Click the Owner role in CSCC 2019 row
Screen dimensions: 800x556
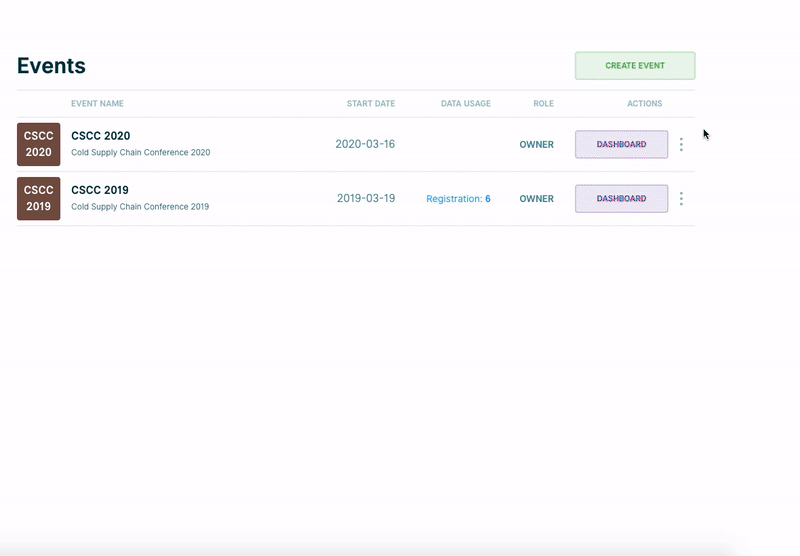tap(536, 199)
